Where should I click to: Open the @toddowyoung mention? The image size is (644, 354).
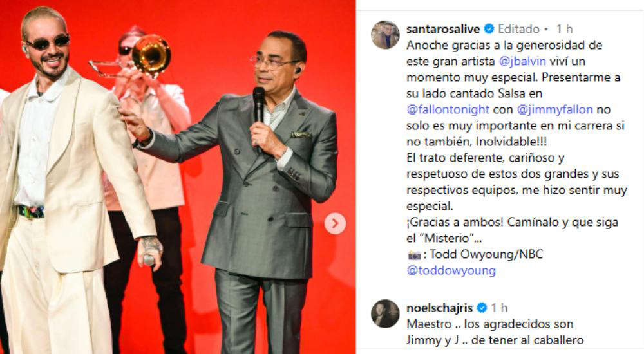click(x=451, y=270)
